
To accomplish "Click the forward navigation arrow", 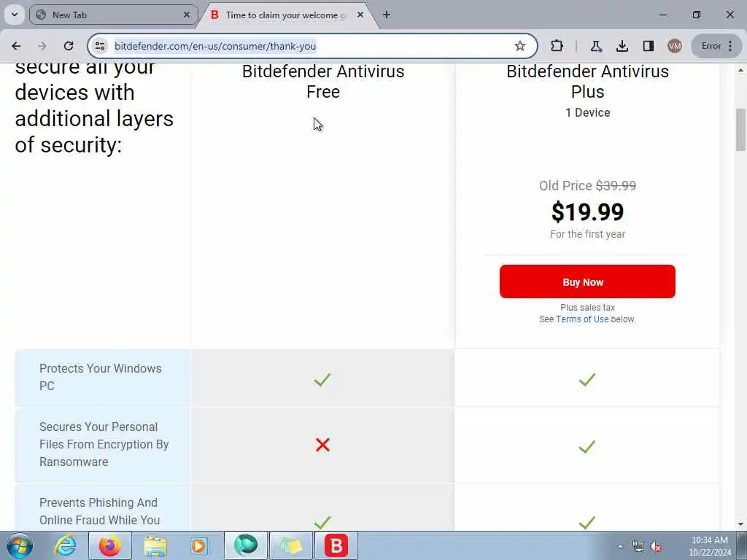I will pos(42,46).
